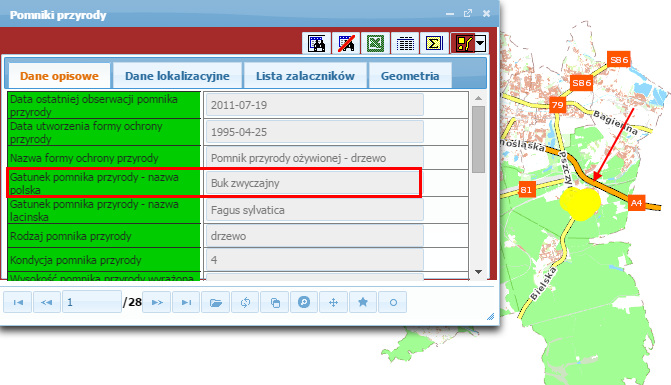Viewport: 671px width, 385px height.
Task: Zoom to object with magnifier icon
Action: click(x=304, y=302)
